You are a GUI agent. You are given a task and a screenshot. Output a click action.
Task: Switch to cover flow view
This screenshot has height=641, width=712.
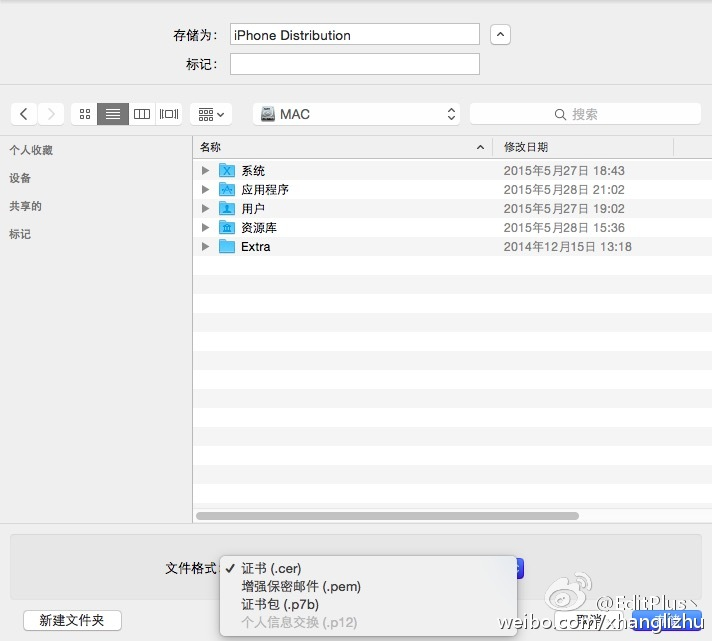click(x=169, y=114)
